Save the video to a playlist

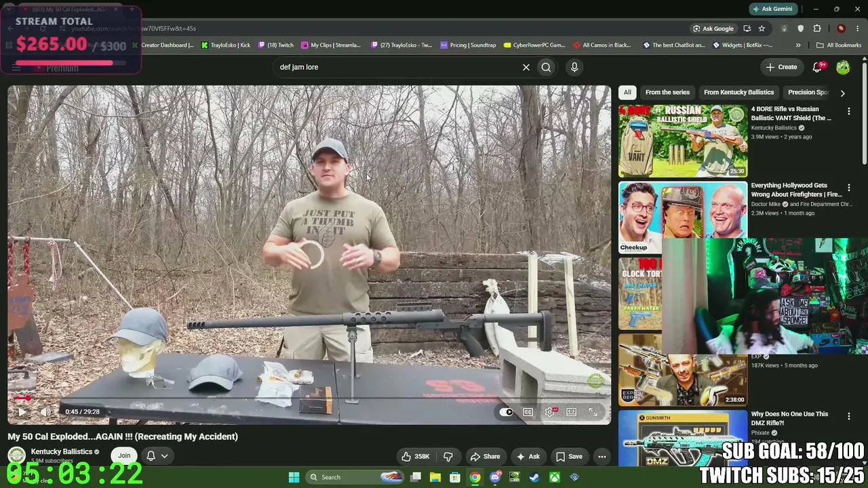click(568, 456)
